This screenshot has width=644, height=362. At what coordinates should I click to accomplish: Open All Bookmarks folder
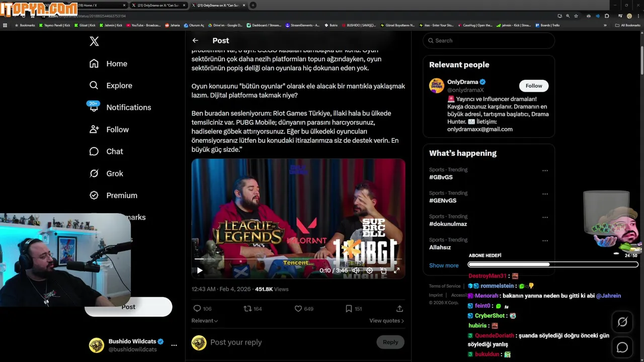pos(627,25)
